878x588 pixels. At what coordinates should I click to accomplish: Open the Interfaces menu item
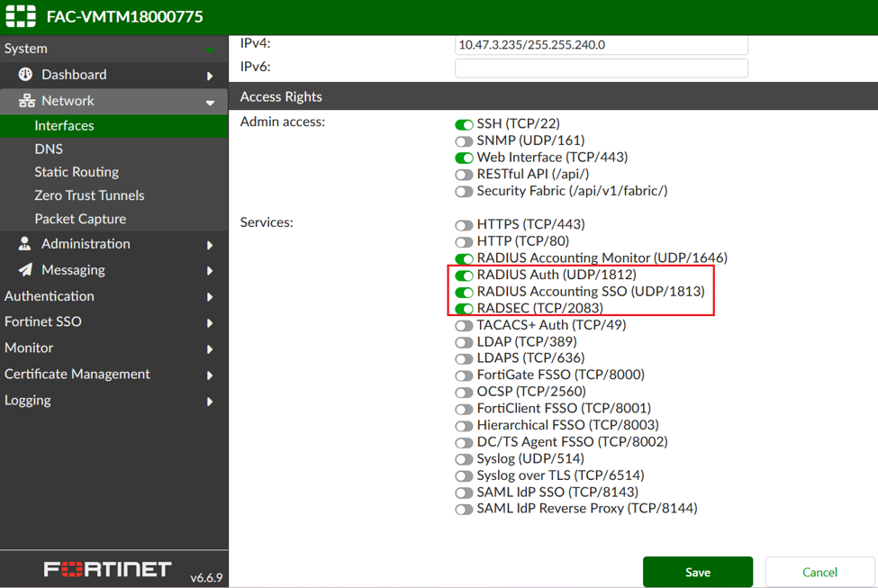click(x=113, y=125)
